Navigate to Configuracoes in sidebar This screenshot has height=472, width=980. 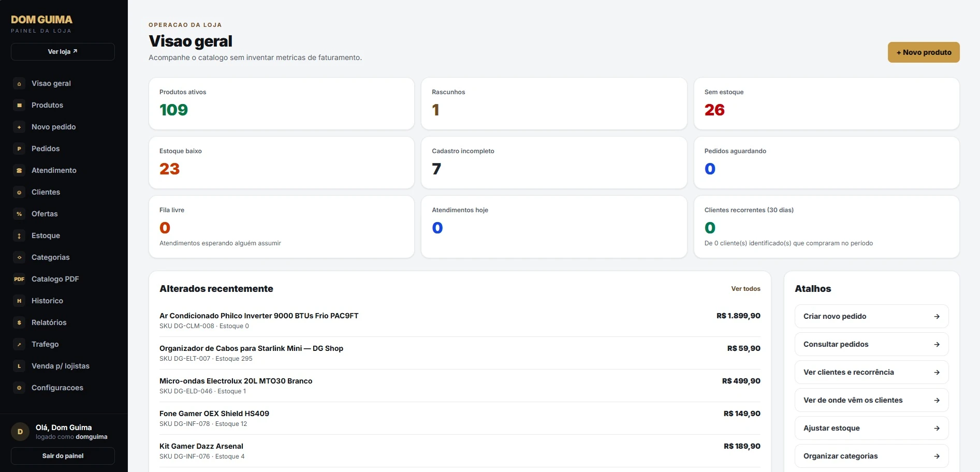63,388
